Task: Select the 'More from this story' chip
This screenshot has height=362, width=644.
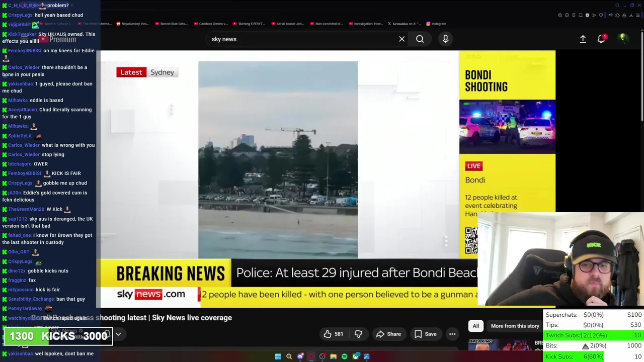Action: coord(515,326)
